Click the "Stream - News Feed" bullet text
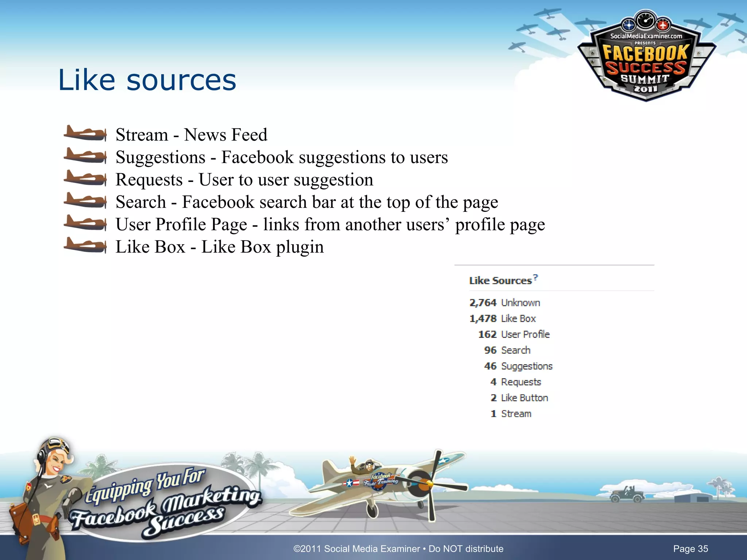The image size is (747, 560). coord(191,135)
